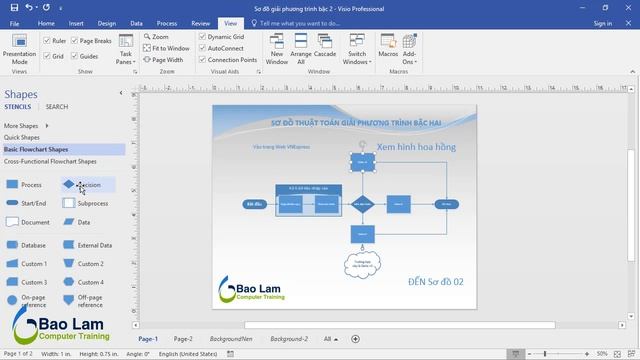Screen dimensions: 640x360
Task: Switch to the Page-2 tab
Action: click(183, 339)
